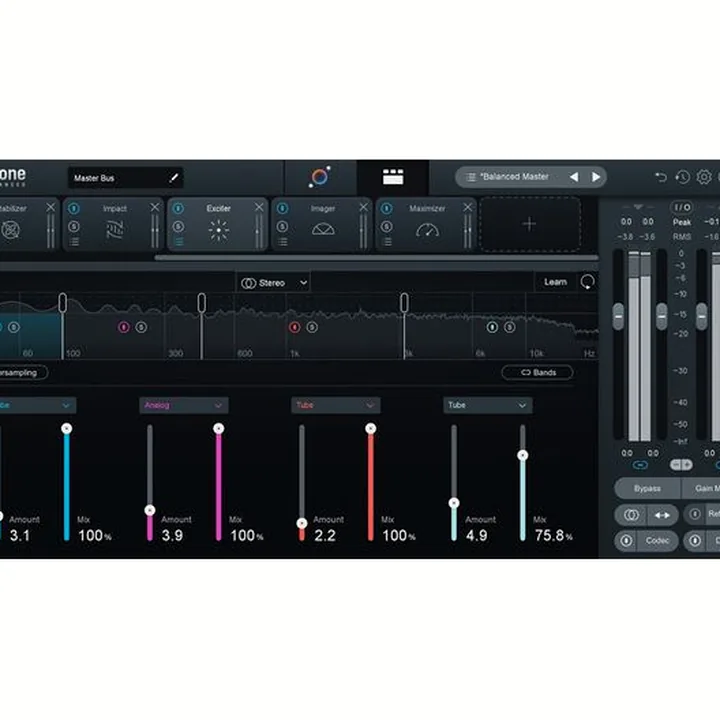Open the Imager module preset list icon
The height and width of the screenshot is (720, 720).
click(283, 242)
